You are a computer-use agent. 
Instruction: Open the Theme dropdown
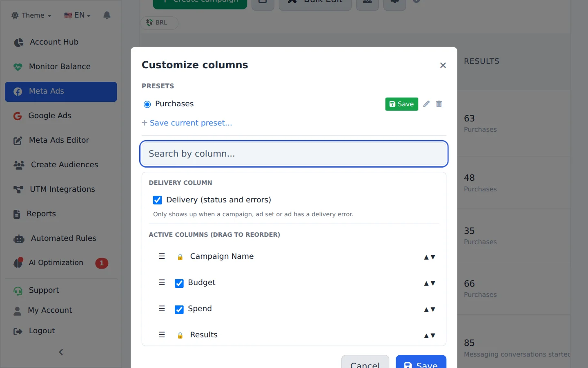[x=31, y=16]
